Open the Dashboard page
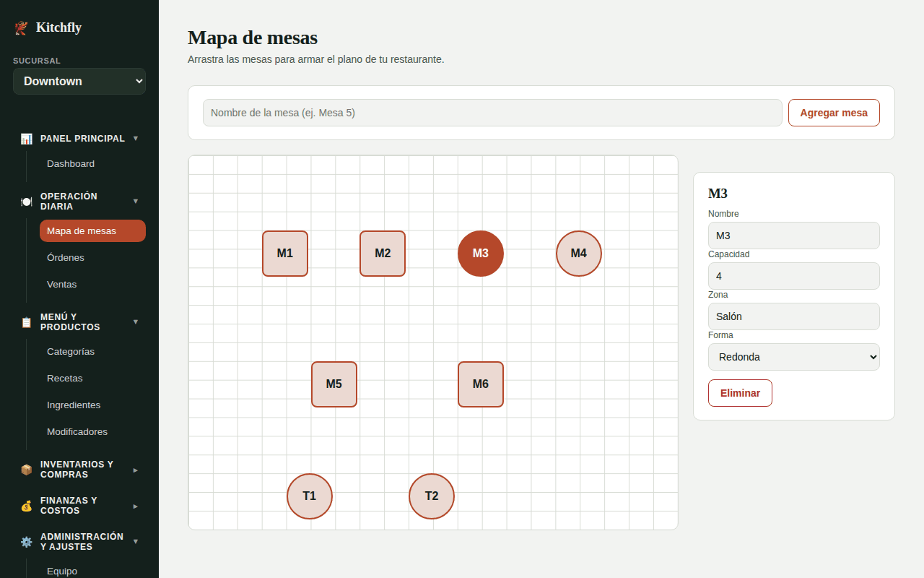 [x=92, y=164]
